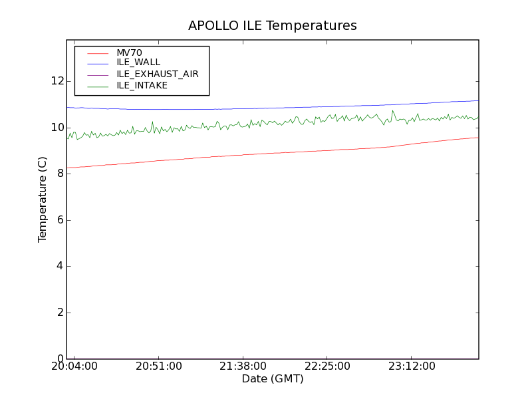Click the 20:04:00 x-axis tick label

click(x=74, y=366)
